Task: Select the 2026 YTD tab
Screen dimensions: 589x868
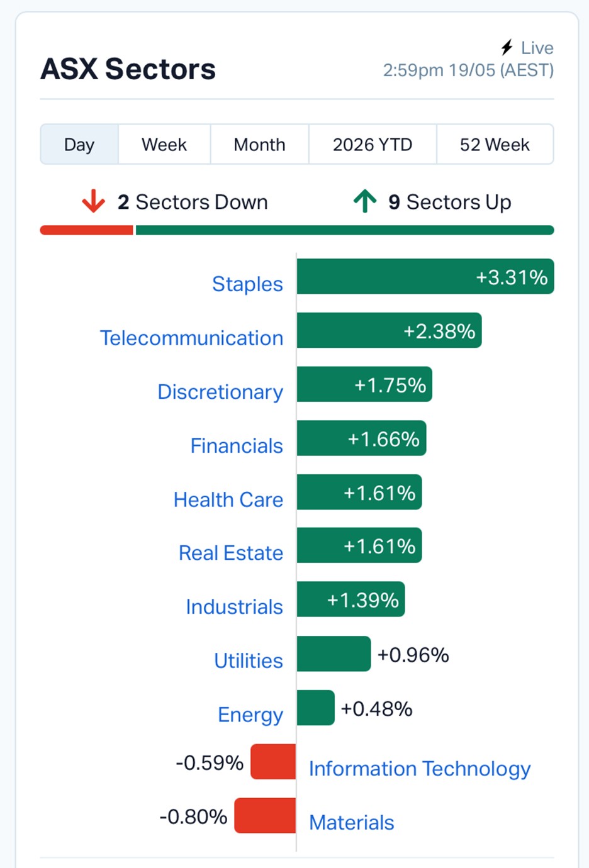Action: tap(373, 145)
